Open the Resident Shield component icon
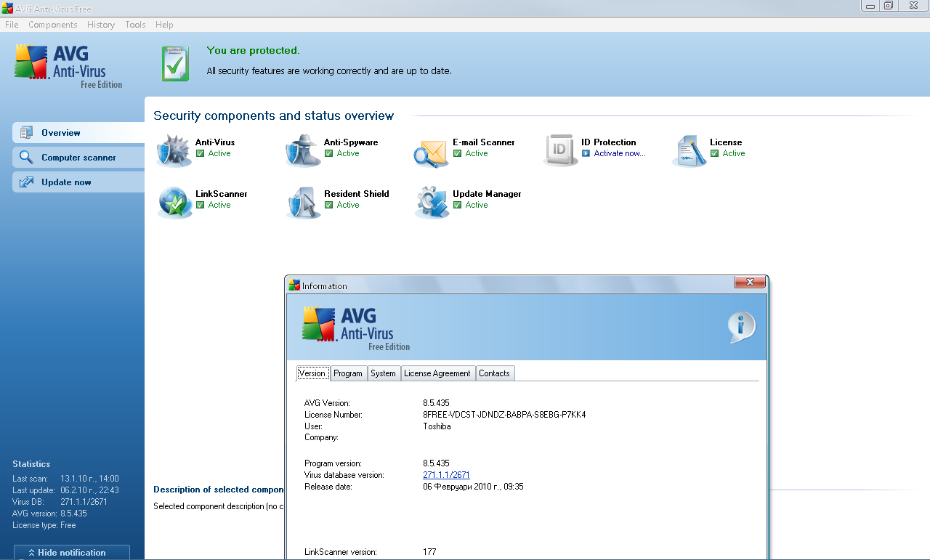930x560 pixels. tap(303, 203)
